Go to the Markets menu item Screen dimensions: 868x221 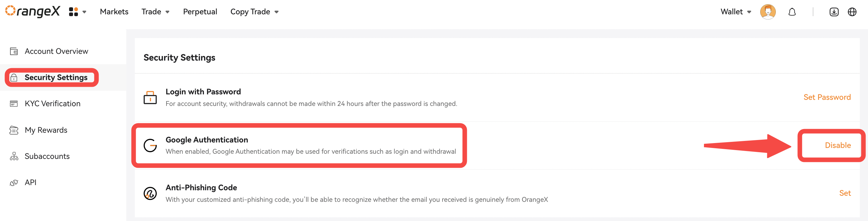point(114,12)
